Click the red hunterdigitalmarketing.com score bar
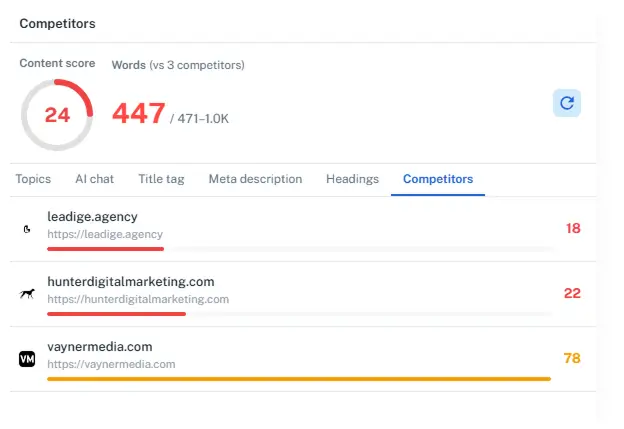The height and width of the screenshot is (429, 624). click(116, 314)
